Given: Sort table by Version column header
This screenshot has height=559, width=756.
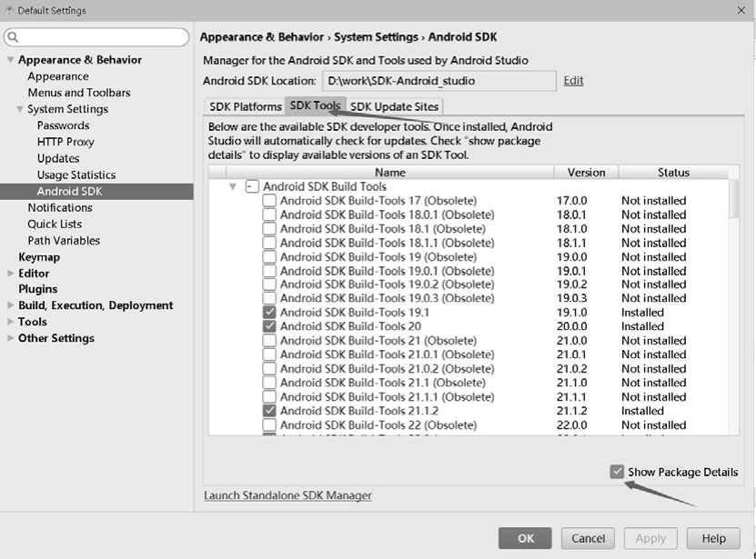Looking at the screenshot, I should click(x=586, y=172).
